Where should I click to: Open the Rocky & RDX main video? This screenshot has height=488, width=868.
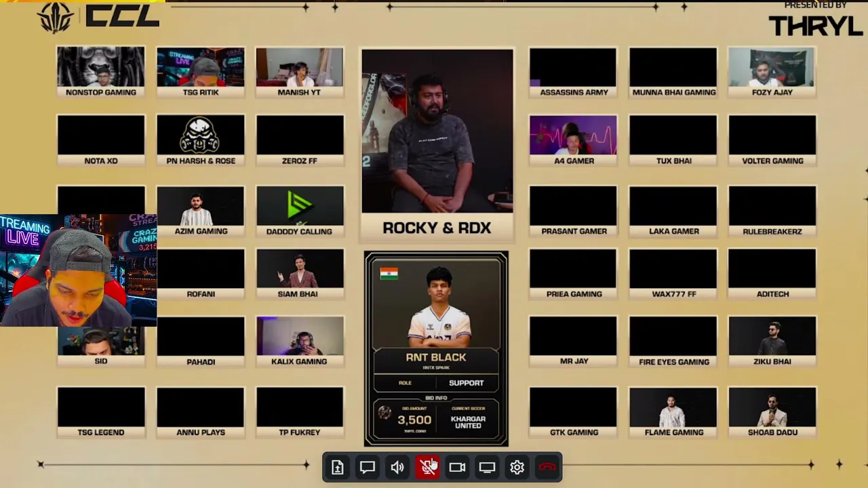[437, 144]
